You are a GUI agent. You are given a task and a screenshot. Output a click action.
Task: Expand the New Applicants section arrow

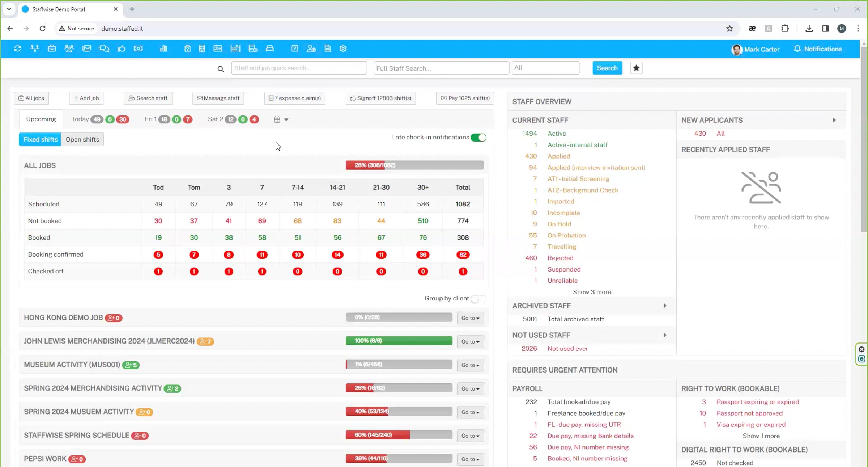(834, 120)
